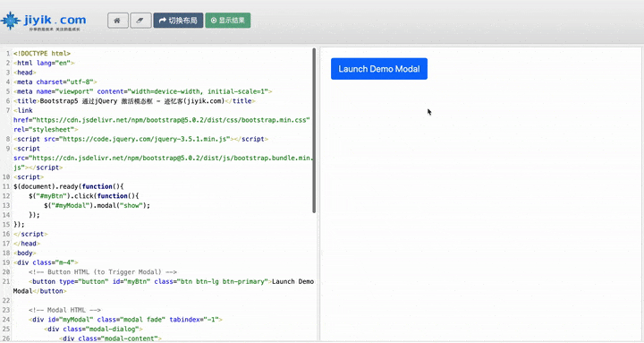Click the $("#myModal").modal("show") line
This screenshot has width=644, height=343.
[x=97, y=205]
